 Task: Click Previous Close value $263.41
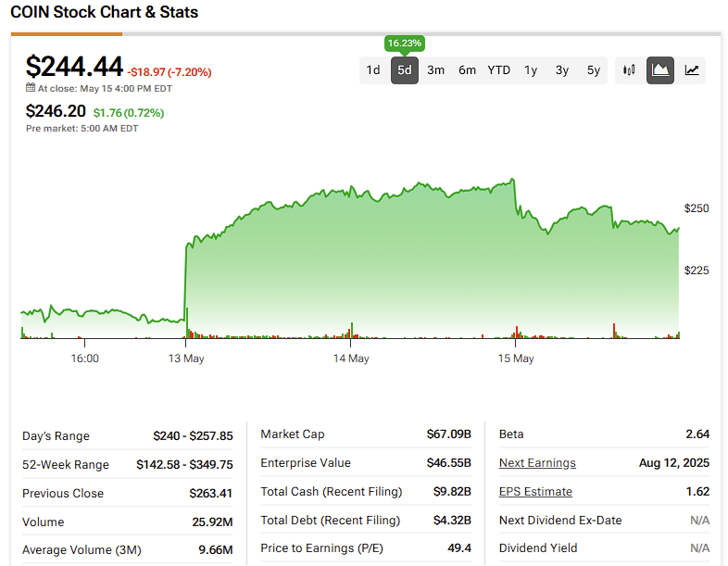(x=211, y=493)
